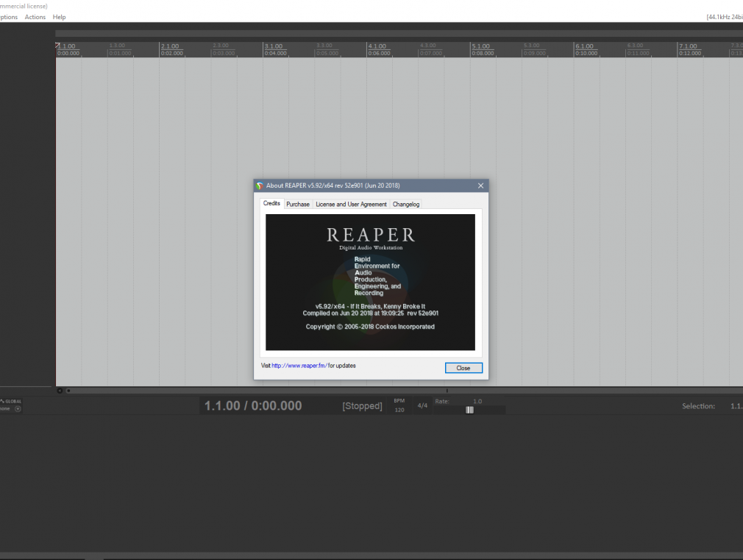Click the '[44.1kHz 24bi' audio info text
Image resolution: width=743 pixels, height=560 pixels.
[x=725, y=17]
